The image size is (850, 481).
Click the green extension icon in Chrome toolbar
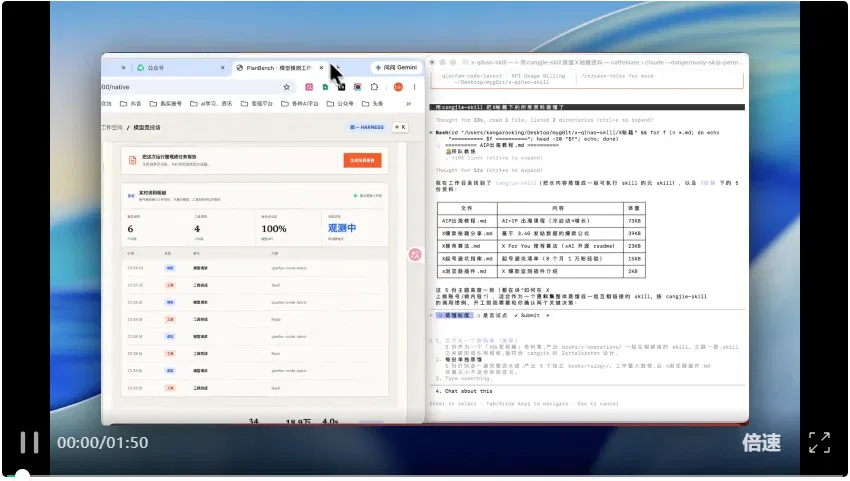pyautogui.click(x=325, y=87)
